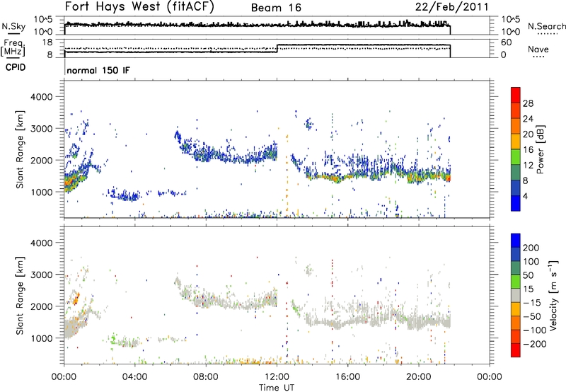
Task: Click the "Power [dB]" color bar title
Action: tap(540, 149)
